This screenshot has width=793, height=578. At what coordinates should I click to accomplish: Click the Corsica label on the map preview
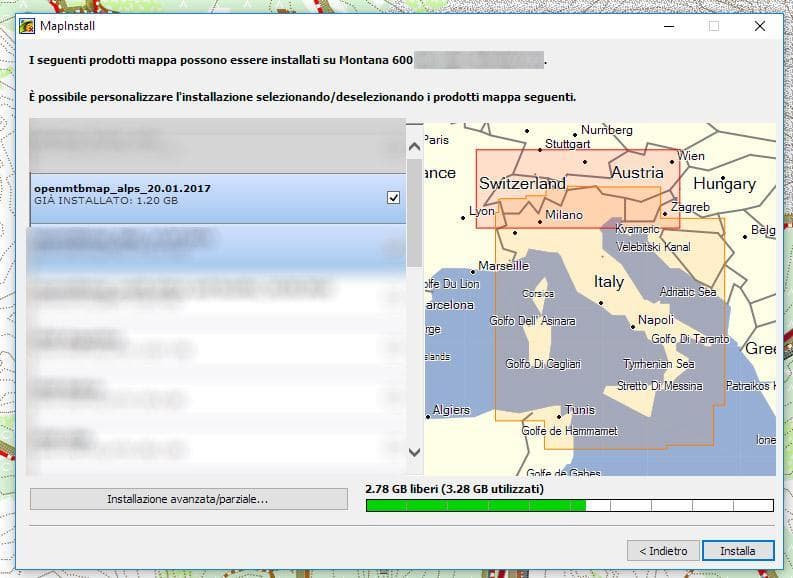[x=538, y=293]
